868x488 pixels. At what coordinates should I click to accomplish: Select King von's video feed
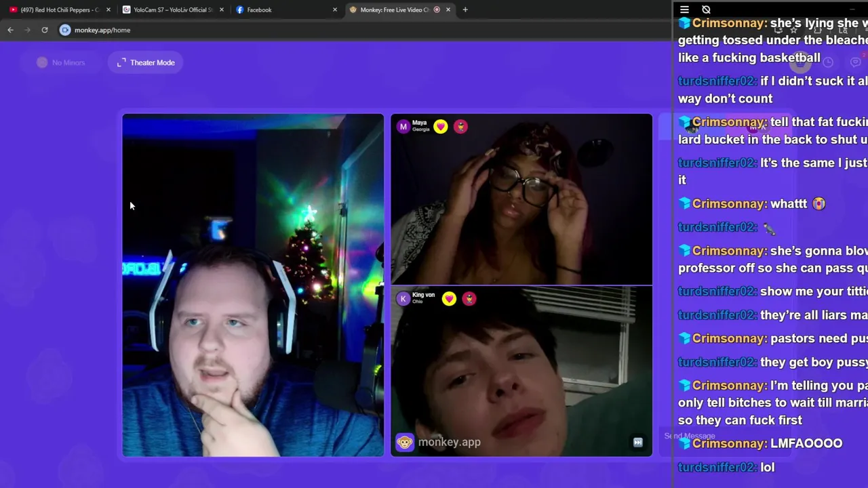tap(521, 371)
